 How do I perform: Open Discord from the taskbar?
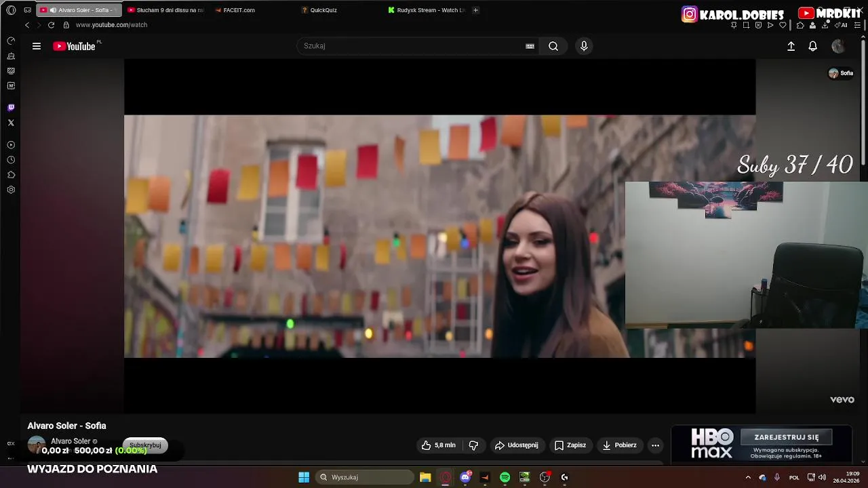coord(465,477)
